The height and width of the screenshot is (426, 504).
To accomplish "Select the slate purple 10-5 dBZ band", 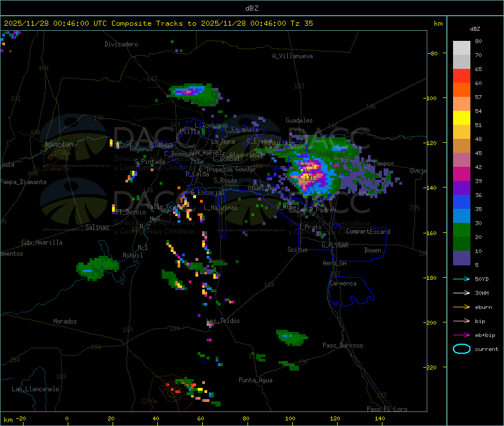I will [461, 258].
